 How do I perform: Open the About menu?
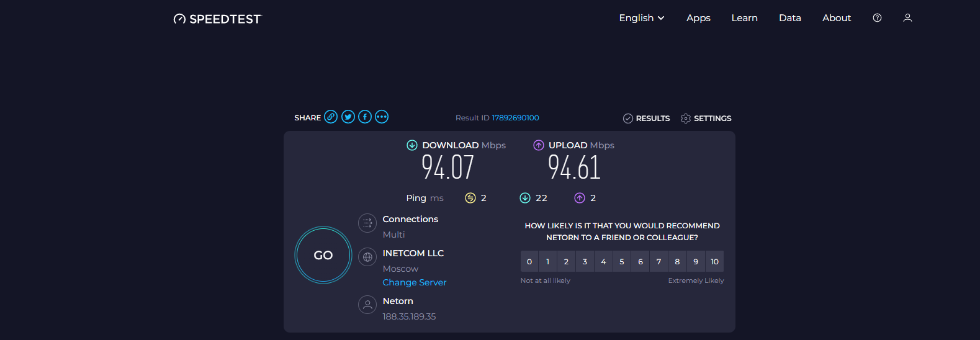click(837, 18)
